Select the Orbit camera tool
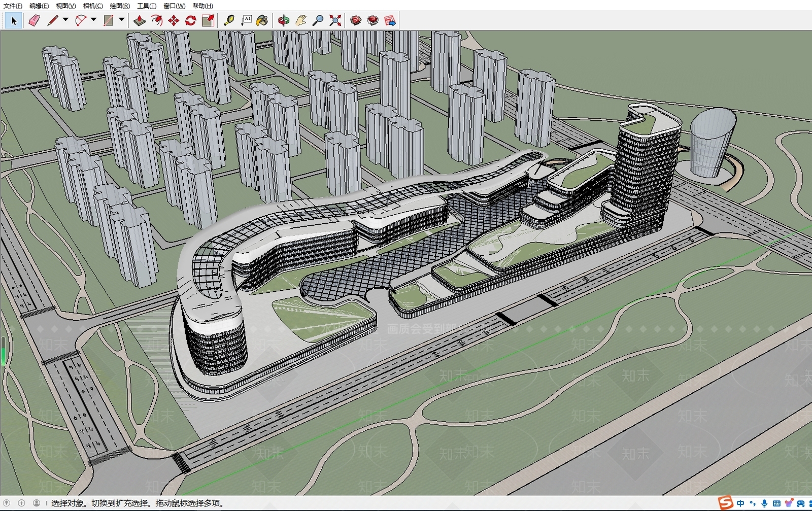 pyautogui.click(x=284, y=21)
